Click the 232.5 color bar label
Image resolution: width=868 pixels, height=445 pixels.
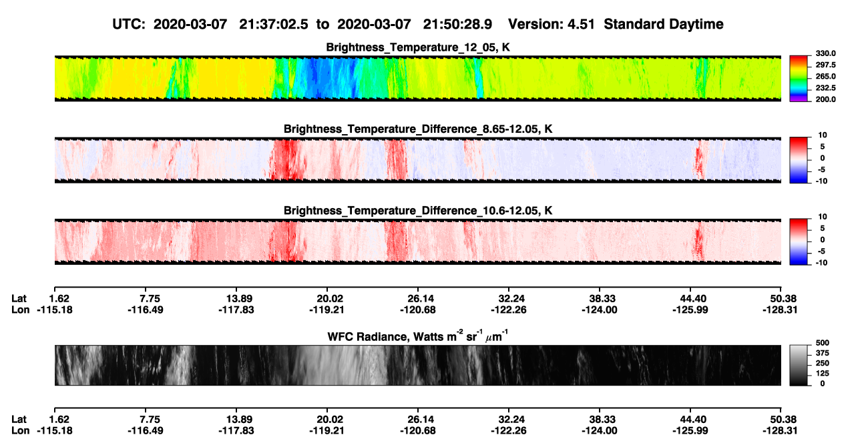826,88
